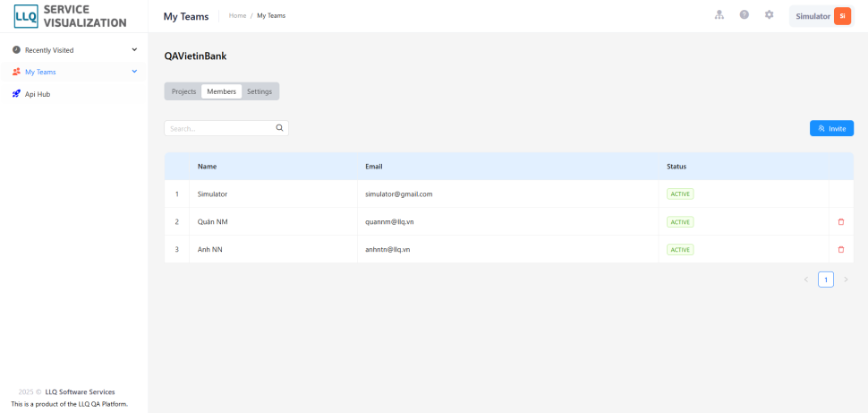Click email simulator@gmail.com

[398, 194]
